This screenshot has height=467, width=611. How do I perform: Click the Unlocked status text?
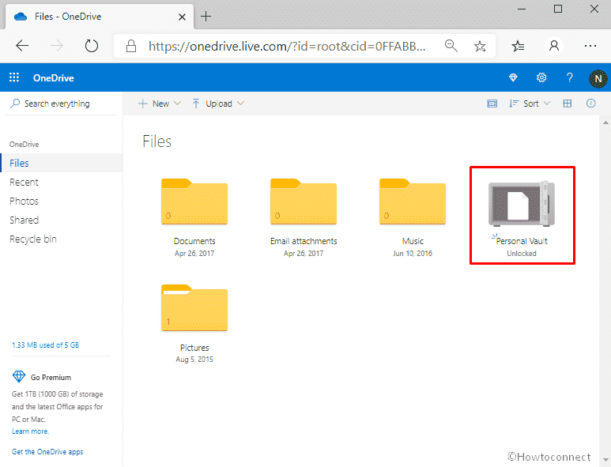point(521,253)
